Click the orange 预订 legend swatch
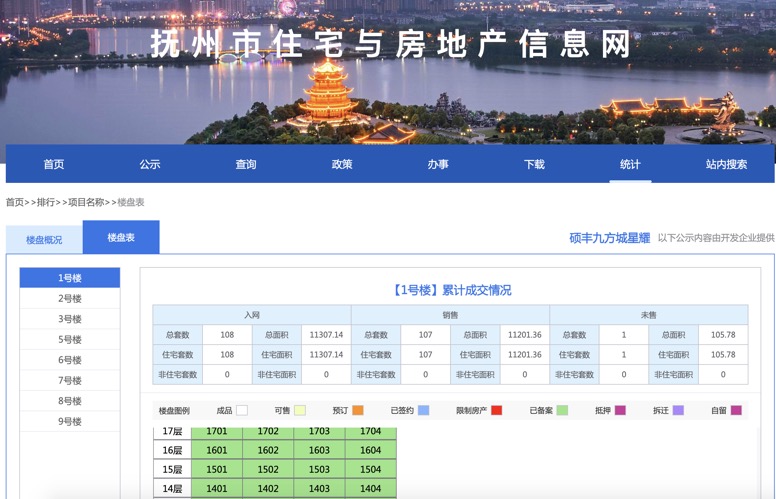This screenshot has width=776, height=499. tap(358, 411)
